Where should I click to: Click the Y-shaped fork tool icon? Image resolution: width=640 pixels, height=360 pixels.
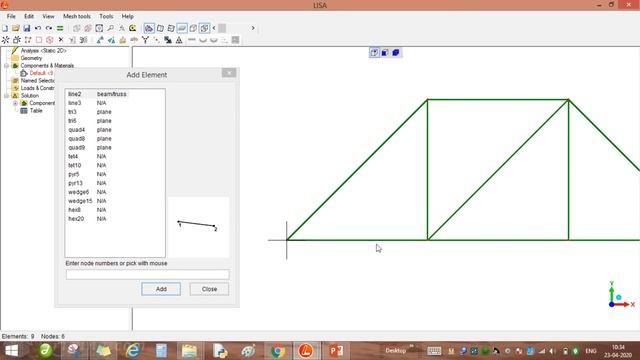coord(145,40)
